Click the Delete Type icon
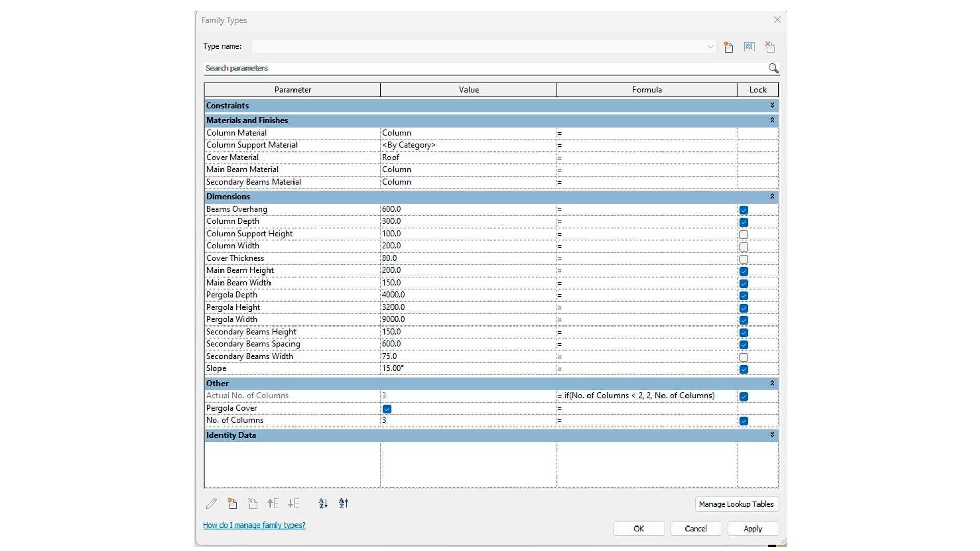 [770, 47]
